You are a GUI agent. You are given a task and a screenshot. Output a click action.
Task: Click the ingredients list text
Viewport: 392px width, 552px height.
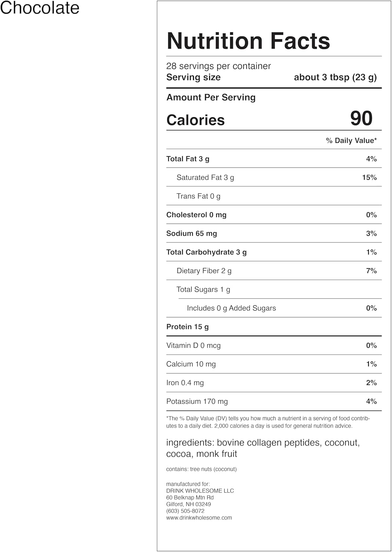point(263,448)
